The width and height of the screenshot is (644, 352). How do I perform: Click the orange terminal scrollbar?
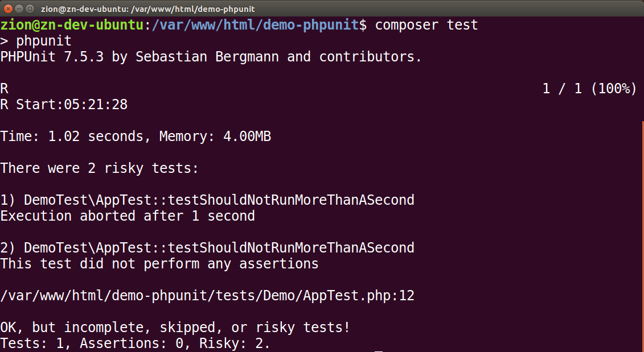pyautogui.click(x=642, y=227)
